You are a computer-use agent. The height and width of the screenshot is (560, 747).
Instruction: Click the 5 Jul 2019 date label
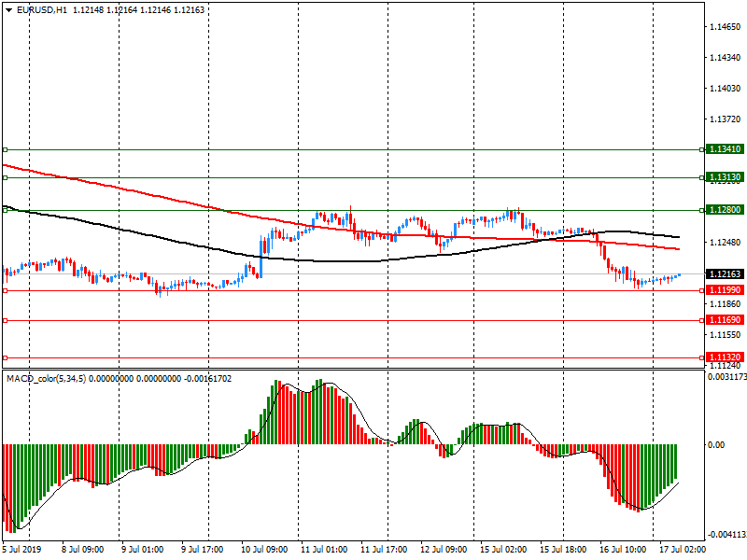click(22, 550)
